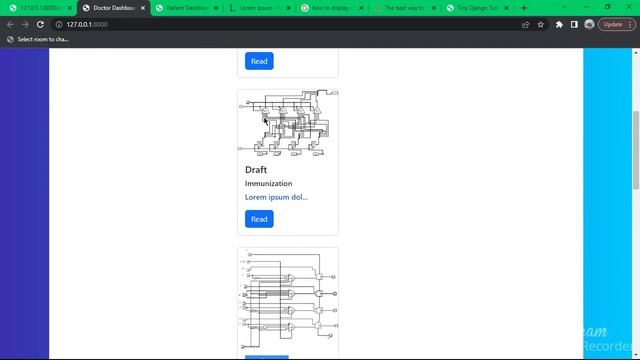Open the profile avatar menu
Image resolution: width=640 pixels, height=360 pixels.
[x=589, y=24]
